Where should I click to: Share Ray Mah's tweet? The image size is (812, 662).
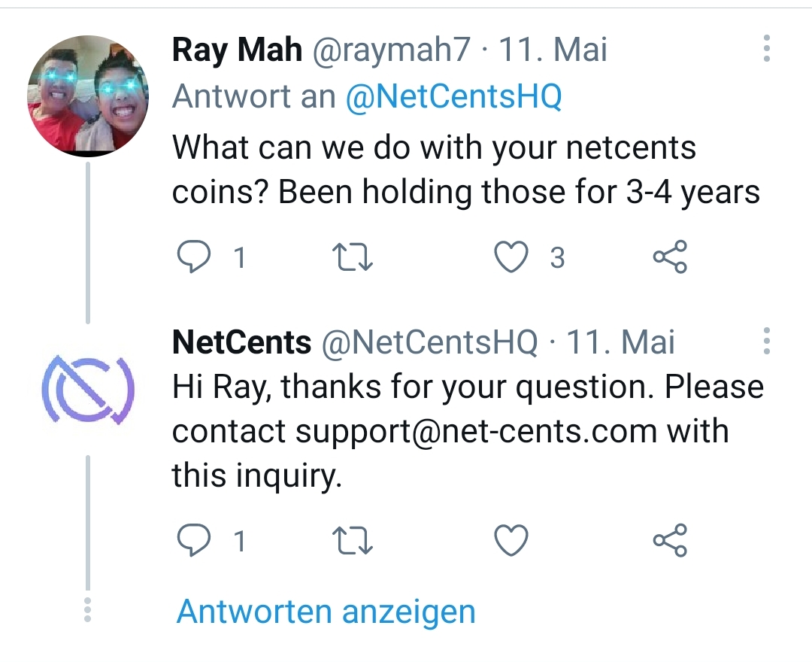pos(669,257)
